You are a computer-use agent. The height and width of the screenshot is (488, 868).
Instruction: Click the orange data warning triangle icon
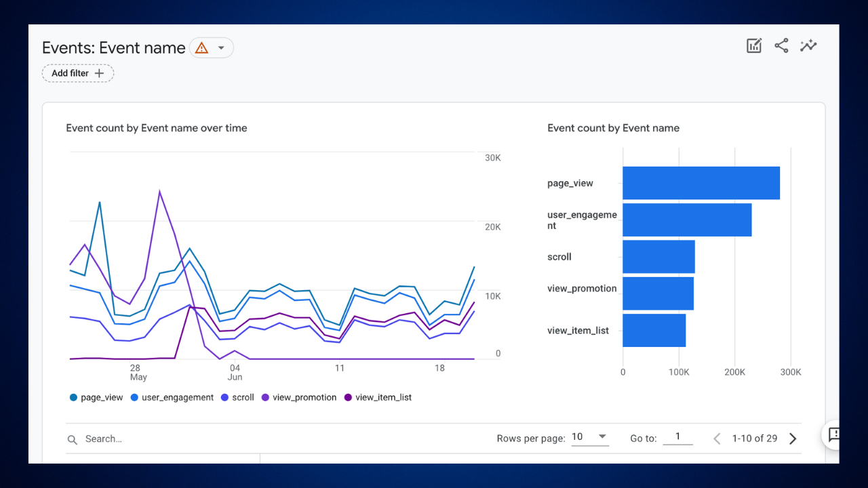coord(201,48)
